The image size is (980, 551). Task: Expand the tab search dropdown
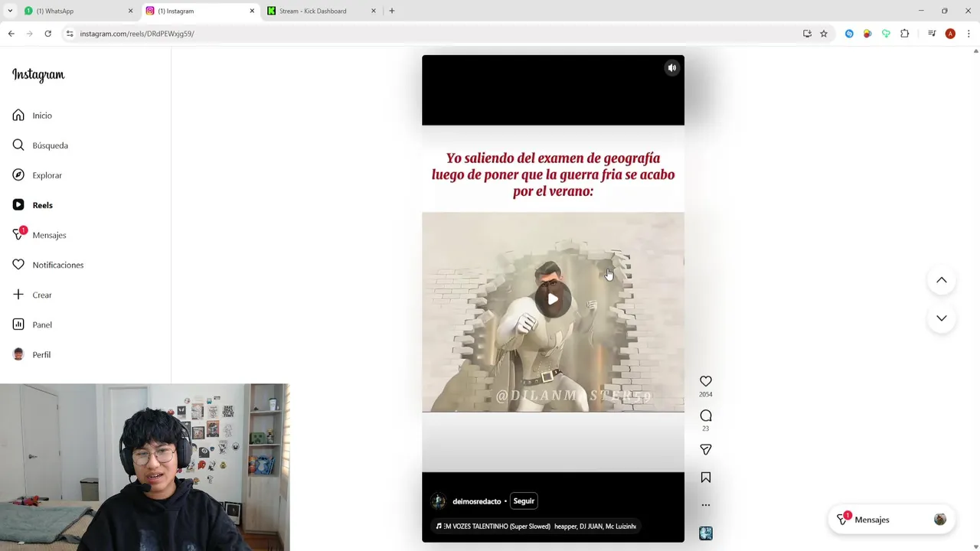point(10,11)
